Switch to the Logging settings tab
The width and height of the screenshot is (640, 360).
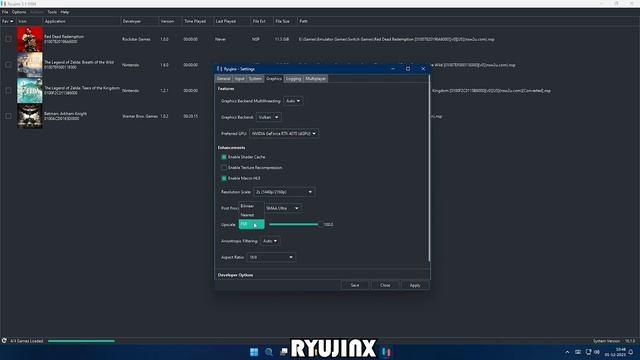coord(293,78)
